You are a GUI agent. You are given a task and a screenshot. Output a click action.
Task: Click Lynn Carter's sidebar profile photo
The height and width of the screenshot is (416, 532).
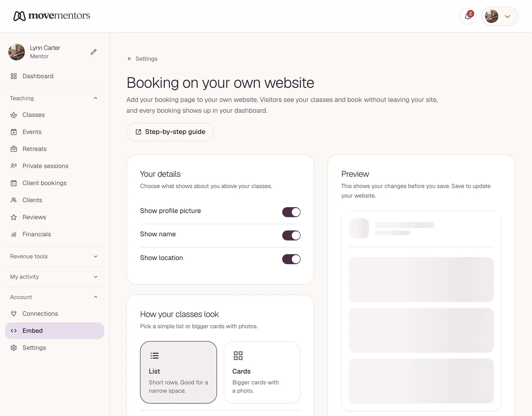(17, 52)
